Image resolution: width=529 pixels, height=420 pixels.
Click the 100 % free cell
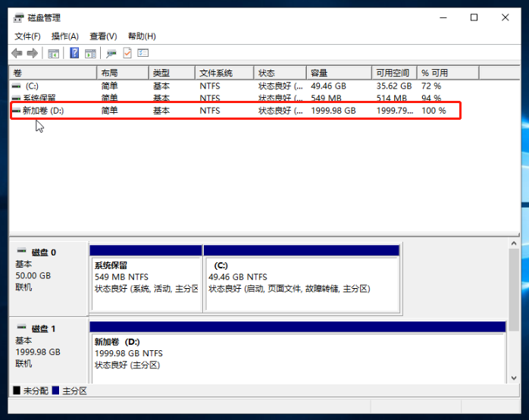(x=434, y=111)
